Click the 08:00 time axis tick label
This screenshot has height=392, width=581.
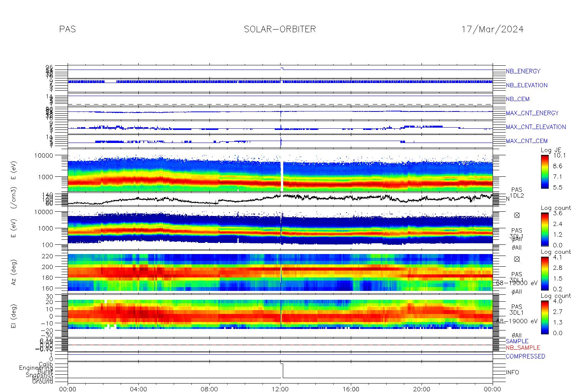(x=209, y=389)
